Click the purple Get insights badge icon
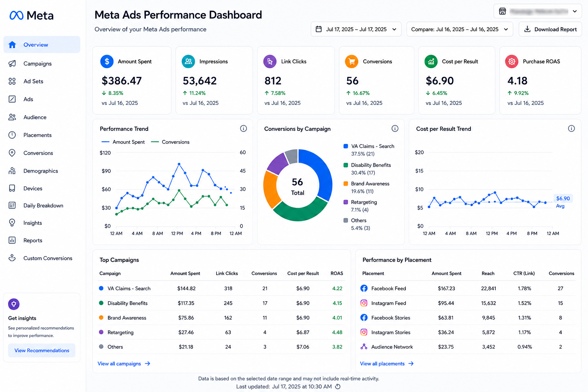 point(14,304)
